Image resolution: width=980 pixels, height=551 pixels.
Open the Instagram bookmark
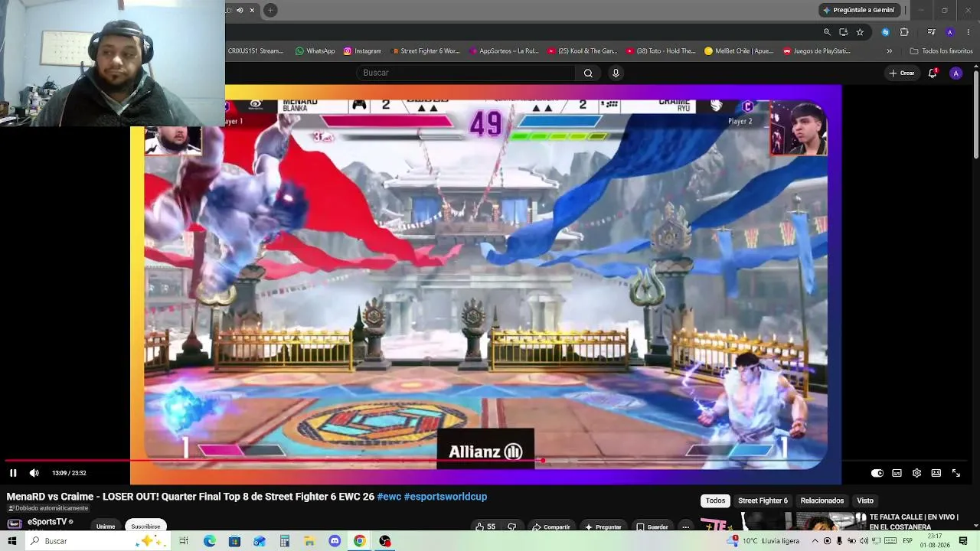coord(362,51)
